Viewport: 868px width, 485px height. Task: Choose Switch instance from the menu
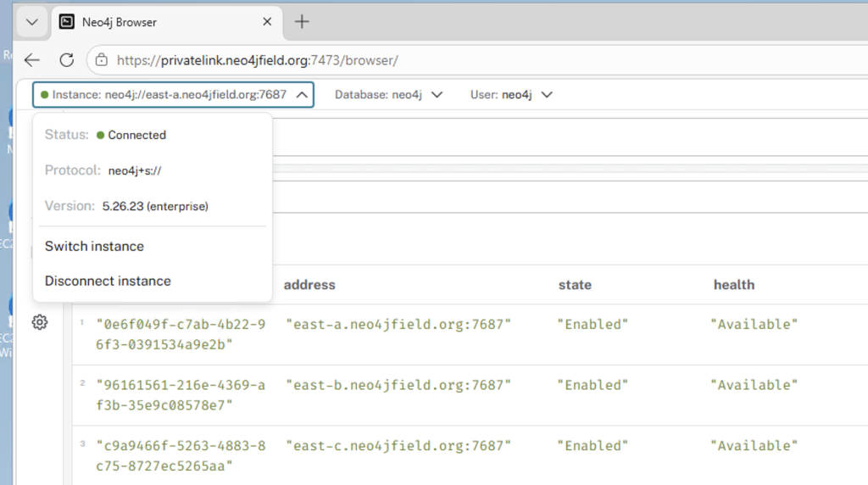94,246
